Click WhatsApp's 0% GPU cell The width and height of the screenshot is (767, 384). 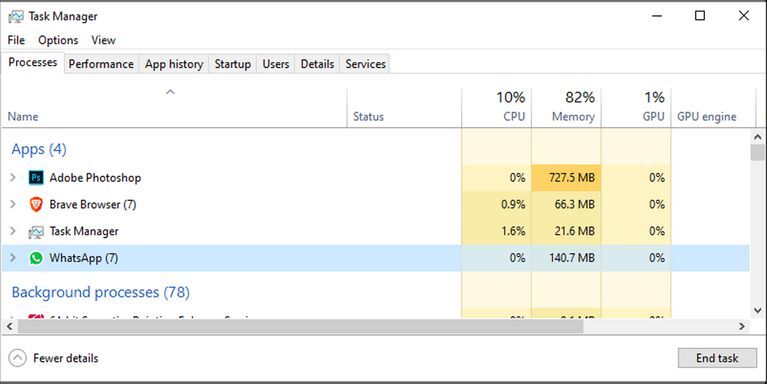pyautogui.click(x=636, y=258)
